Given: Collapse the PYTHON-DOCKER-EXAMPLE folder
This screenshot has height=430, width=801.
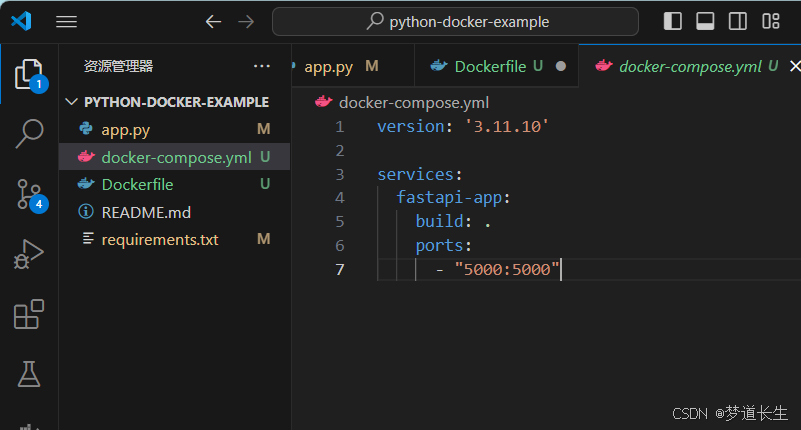Looking at the screenshot, I should (x=70, y=102).
